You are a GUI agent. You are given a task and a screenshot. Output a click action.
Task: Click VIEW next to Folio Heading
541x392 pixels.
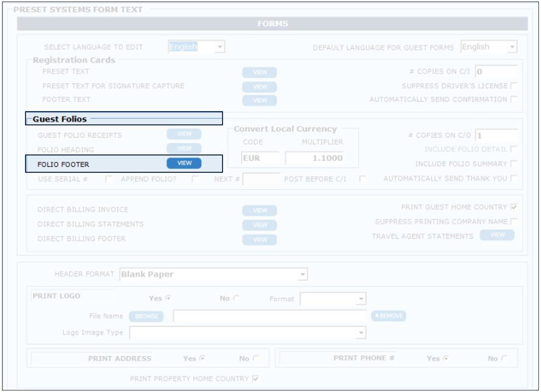tap(184, 148)
